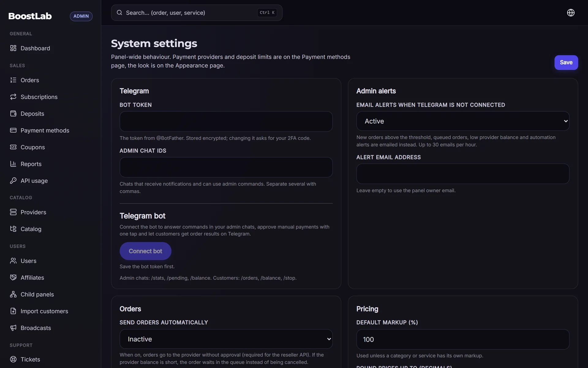Click the 'Admin alerts' heading
This screenshot has width=588, height=368.
point(376,91)
